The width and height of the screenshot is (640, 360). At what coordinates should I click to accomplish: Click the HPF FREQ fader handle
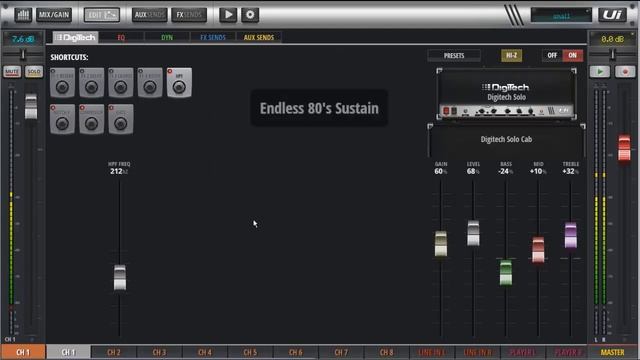pos(120,278)
